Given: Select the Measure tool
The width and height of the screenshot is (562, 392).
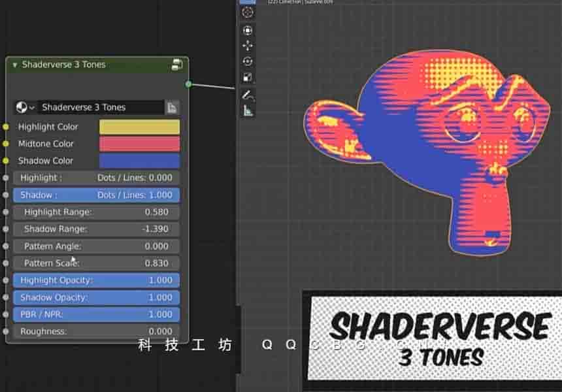Looking at the screenshot, I should point(248,111).
